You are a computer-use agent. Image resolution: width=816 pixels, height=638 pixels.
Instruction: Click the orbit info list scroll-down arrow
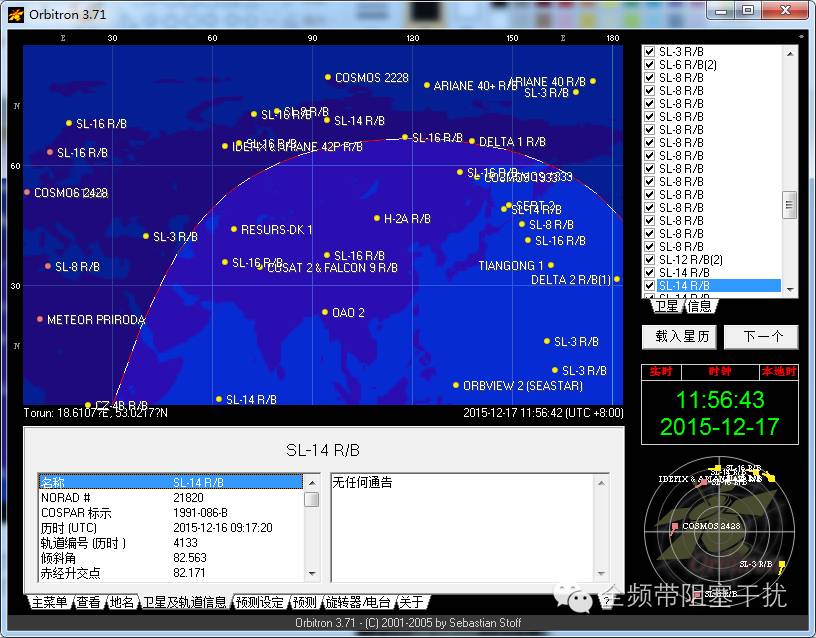click(x=312, y=573)
